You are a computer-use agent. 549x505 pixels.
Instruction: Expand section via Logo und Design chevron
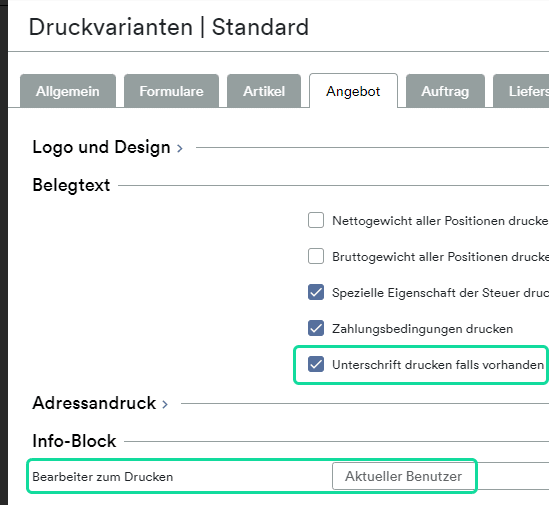pos(180,148)
